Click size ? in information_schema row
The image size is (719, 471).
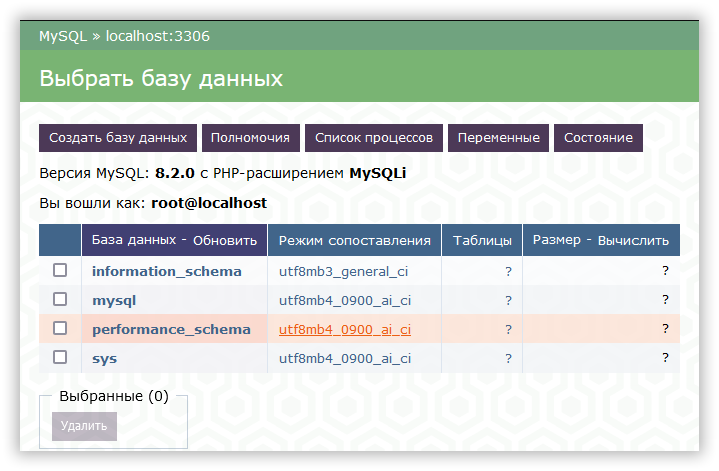coord(665,271)
